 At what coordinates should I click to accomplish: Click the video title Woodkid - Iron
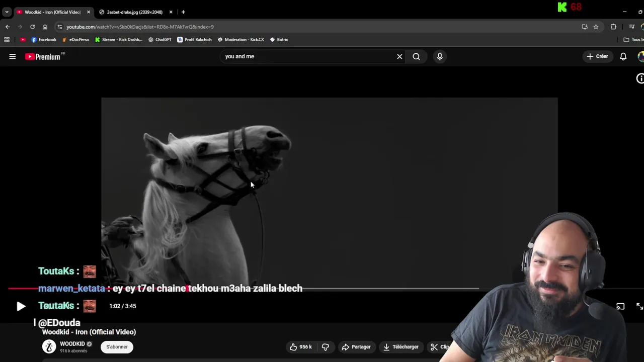[x=89, y=332]
